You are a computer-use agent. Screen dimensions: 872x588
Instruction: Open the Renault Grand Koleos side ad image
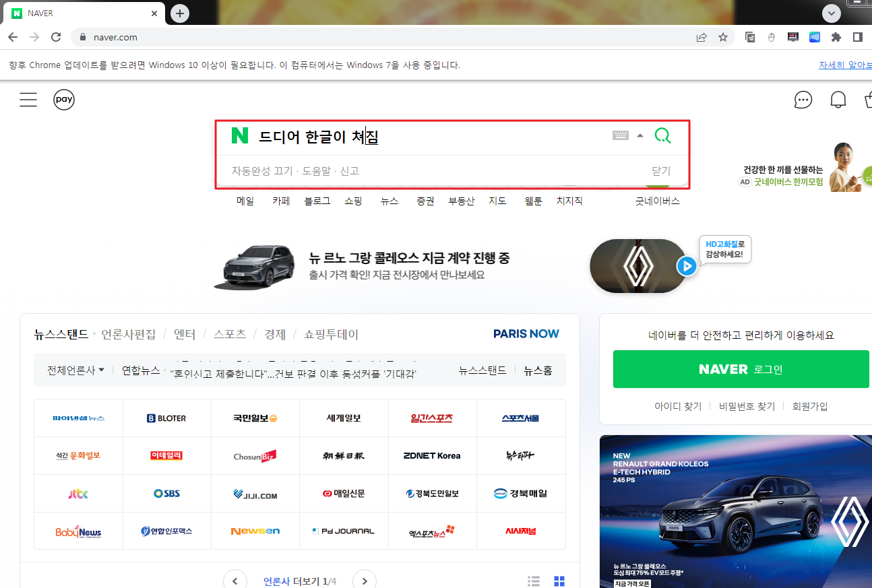point(736,512)
